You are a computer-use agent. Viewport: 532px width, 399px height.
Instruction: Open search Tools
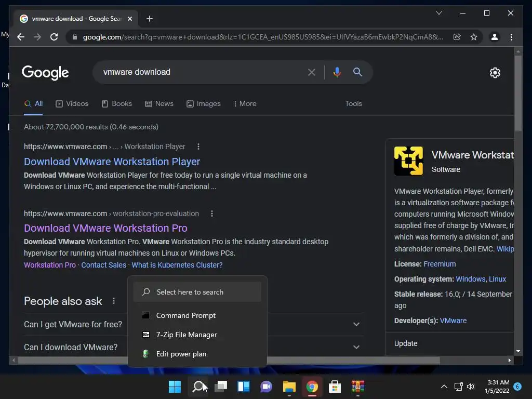(353, 104)
